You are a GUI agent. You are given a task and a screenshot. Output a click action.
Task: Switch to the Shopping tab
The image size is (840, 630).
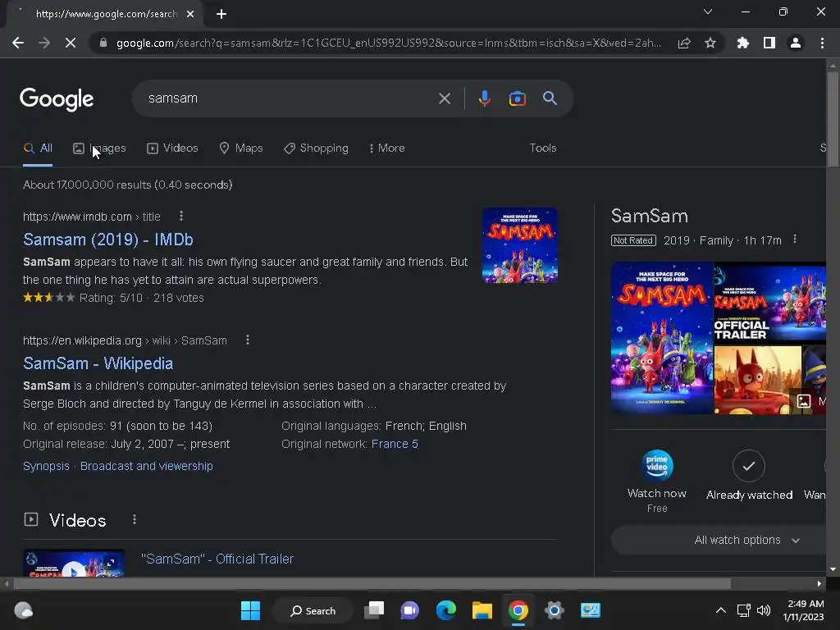pyautogui.click(x=316, y=148)
